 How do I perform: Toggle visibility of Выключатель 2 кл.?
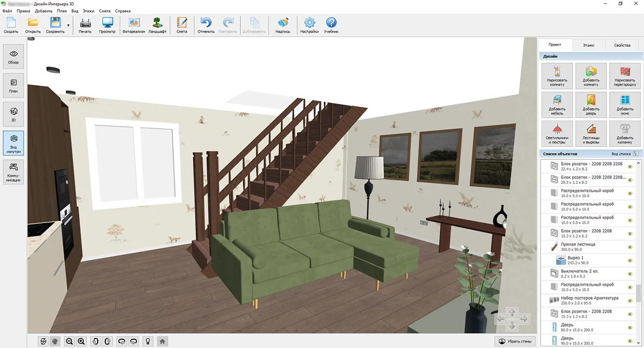pyautogui.click(x=630, y=274)
